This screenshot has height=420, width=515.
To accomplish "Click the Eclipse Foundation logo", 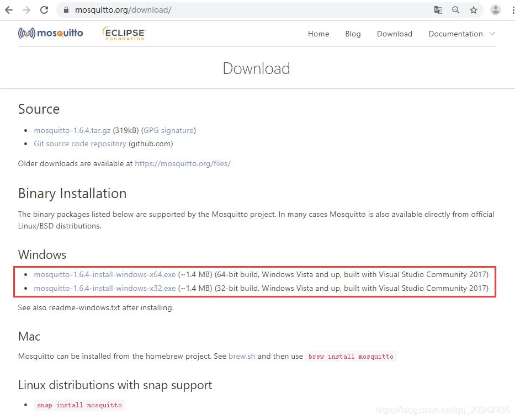I will point(123,34).
